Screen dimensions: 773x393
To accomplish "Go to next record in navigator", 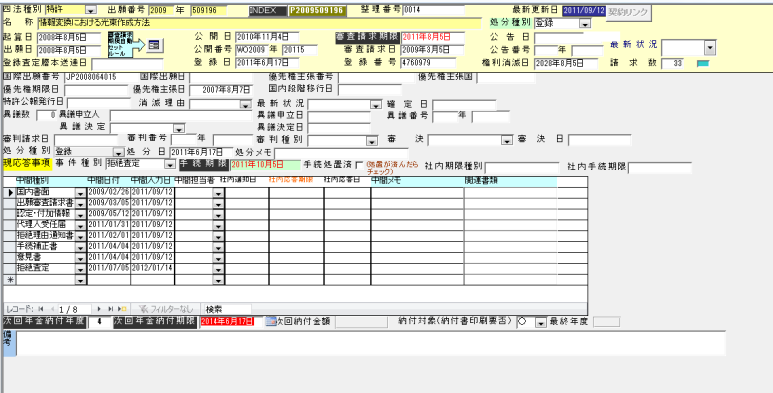I will (100, 309).
